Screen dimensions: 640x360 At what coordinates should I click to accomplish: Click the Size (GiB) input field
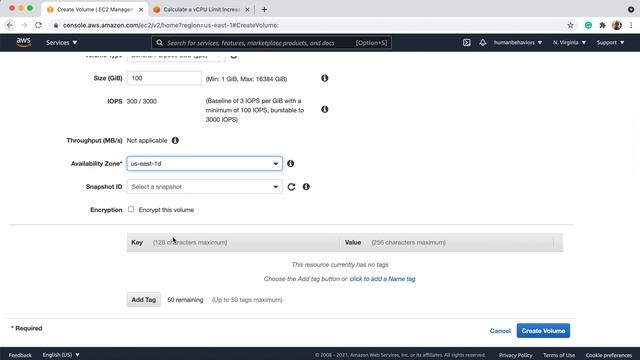[164, 78]
